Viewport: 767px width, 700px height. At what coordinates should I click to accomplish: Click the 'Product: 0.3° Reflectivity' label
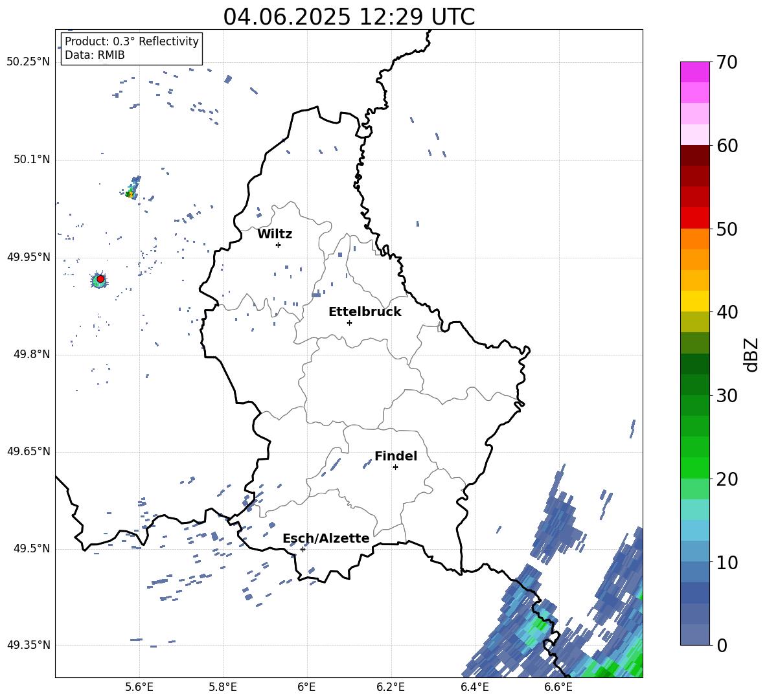pos(132,41)
